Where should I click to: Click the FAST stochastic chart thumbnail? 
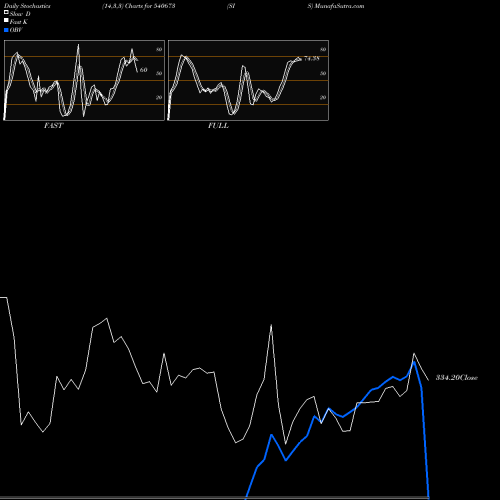pos(84,80)
